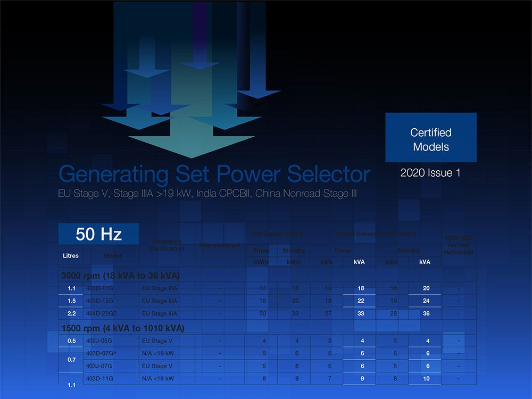
Task: Click the Emissions Certification column header
Action: click(167, 245)
